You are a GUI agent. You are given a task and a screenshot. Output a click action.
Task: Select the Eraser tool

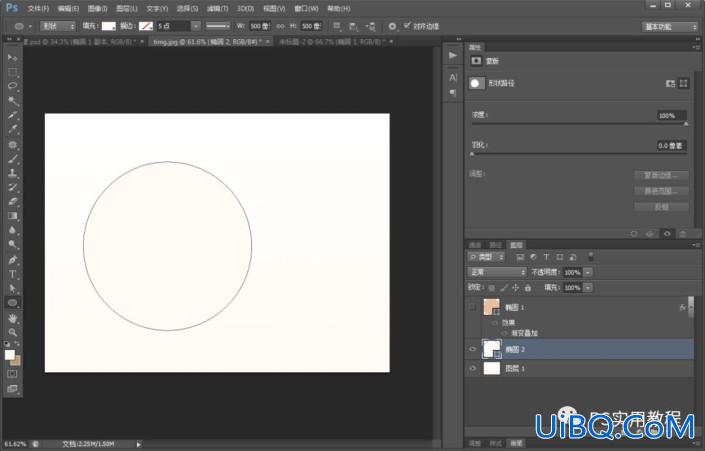click(13, 202)
